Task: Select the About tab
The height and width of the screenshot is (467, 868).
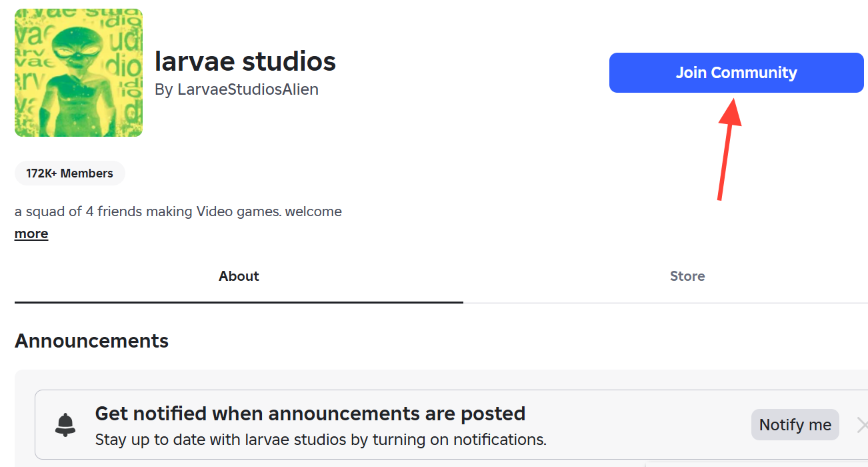Action: coord(239,276)
